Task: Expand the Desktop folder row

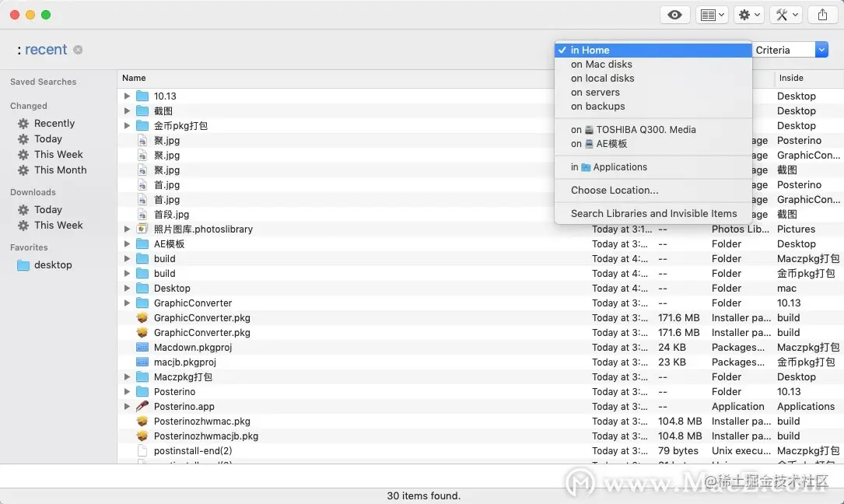Action: [127, 288]
